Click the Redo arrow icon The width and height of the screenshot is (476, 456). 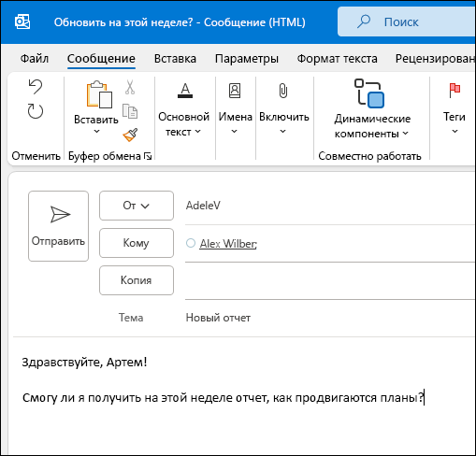pyautogui.click(x=36, y=111)
